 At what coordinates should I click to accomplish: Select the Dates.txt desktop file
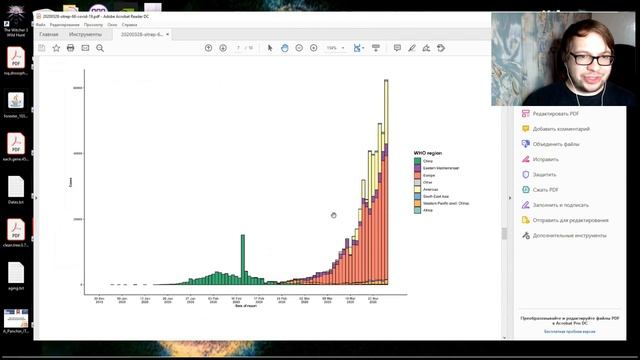point(16,190)
